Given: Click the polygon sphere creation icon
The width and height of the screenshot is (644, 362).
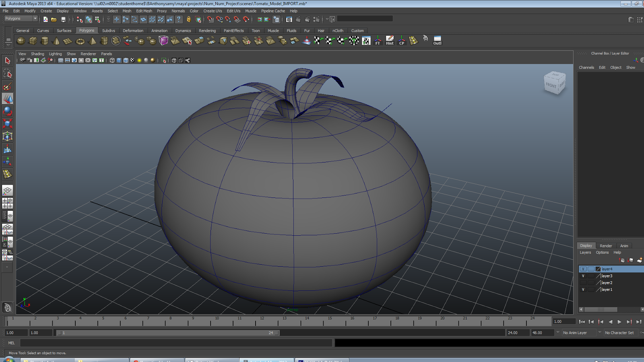Looking at the screenshot, I should click(20, 41).
